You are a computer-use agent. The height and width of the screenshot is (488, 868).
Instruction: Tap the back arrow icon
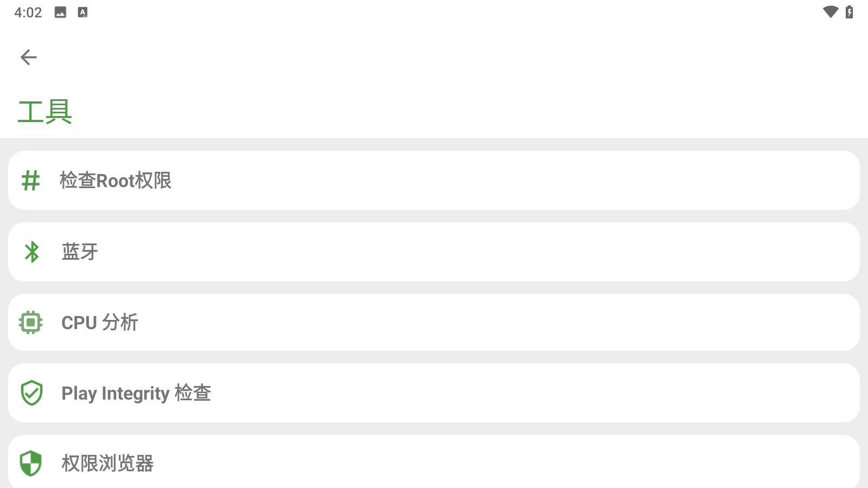[28, 57]
